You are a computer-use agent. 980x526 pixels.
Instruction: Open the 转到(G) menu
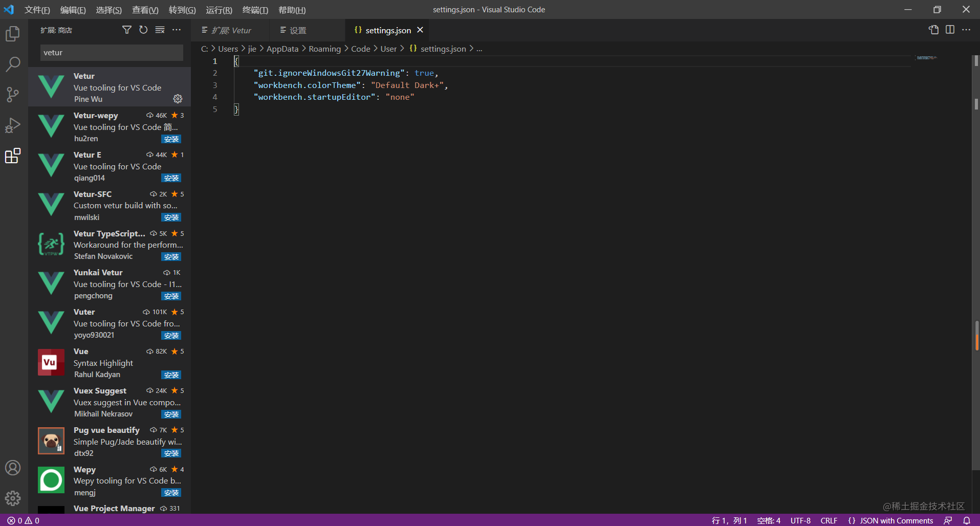coord(182,10)
